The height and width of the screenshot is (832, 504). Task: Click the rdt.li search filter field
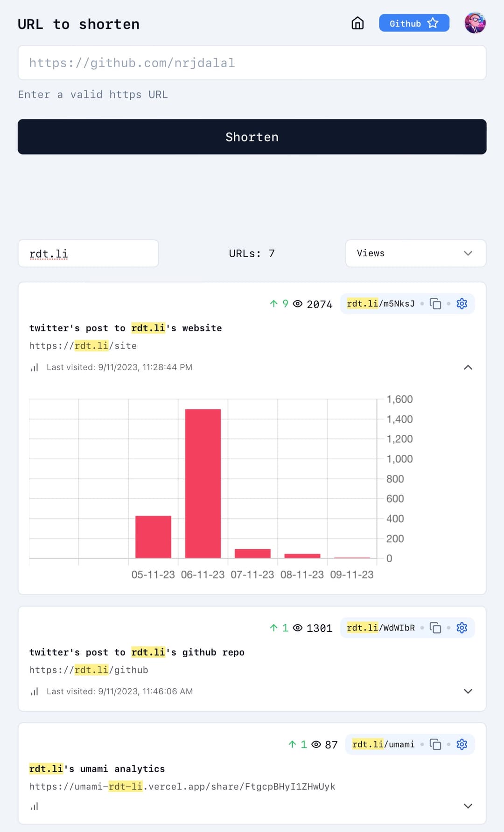tap(88, 254)
